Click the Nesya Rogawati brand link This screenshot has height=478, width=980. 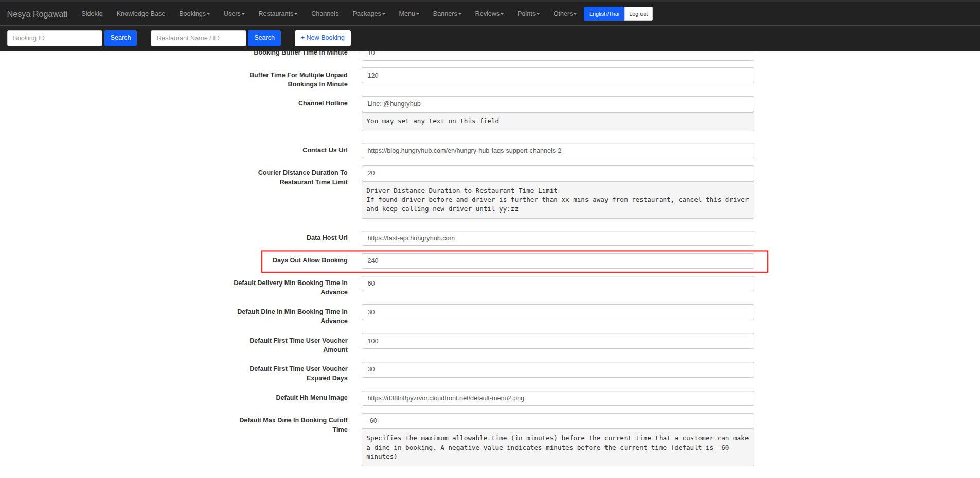37,14
